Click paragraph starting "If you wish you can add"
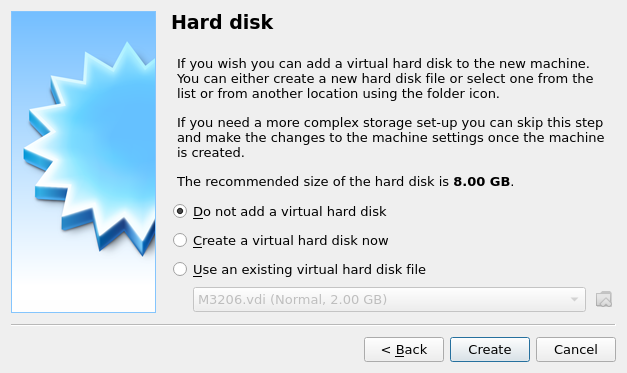Image resolution: width=627 pixels, height=373 pixels. point(385,78)
